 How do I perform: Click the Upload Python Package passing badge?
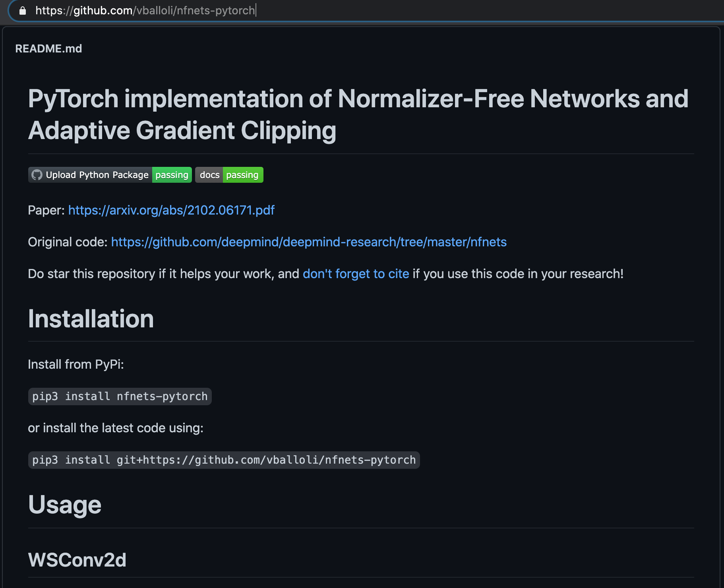tap(110, 175)
